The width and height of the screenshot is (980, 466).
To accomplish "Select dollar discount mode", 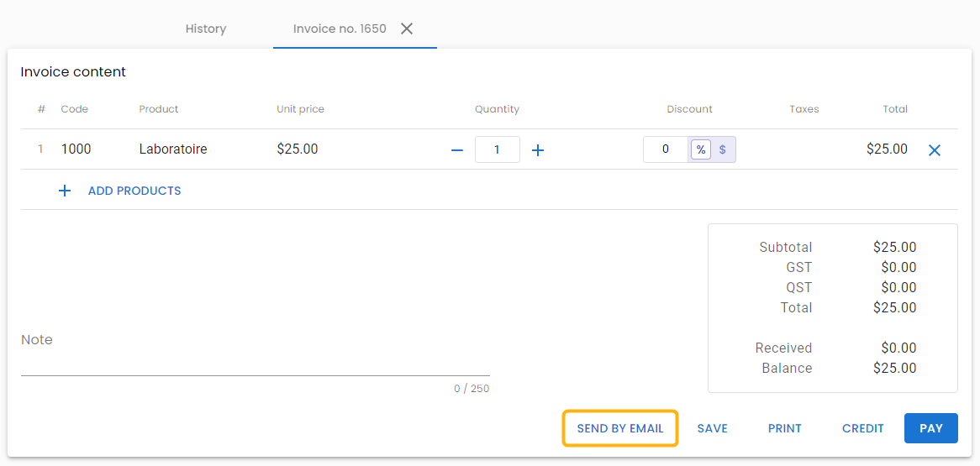I will point(723,150).
